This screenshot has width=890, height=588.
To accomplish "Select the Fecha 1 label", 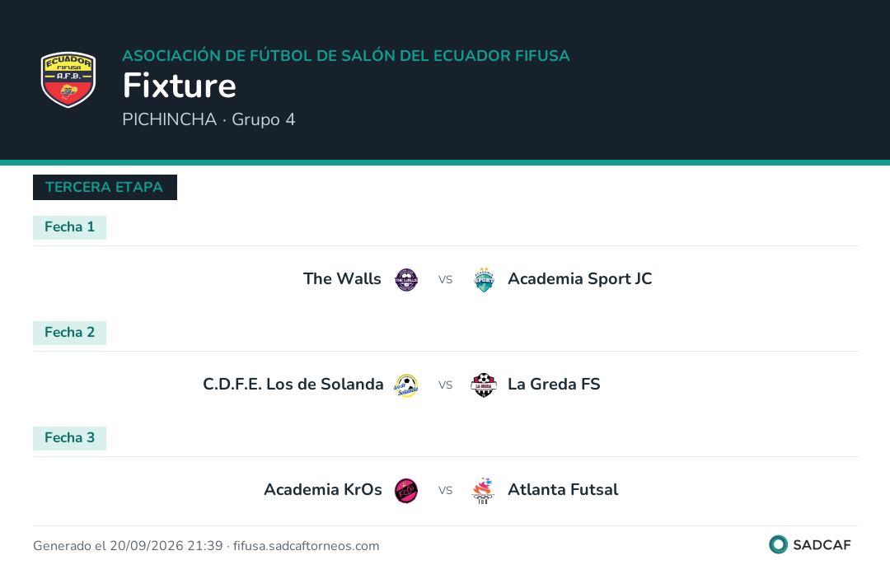I will pos(69,227).
